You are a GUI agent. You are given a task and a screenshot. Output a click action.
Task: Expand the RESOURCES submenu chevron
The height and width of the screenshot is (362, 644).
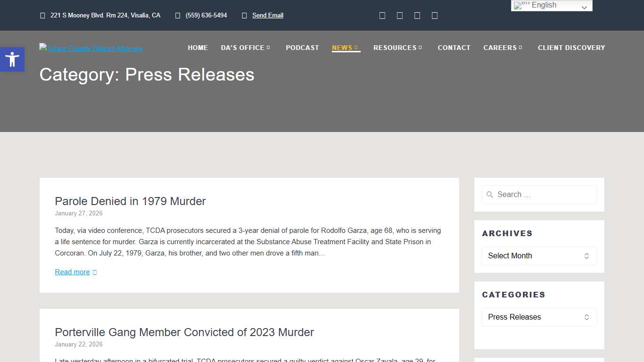tap(420, 48)
